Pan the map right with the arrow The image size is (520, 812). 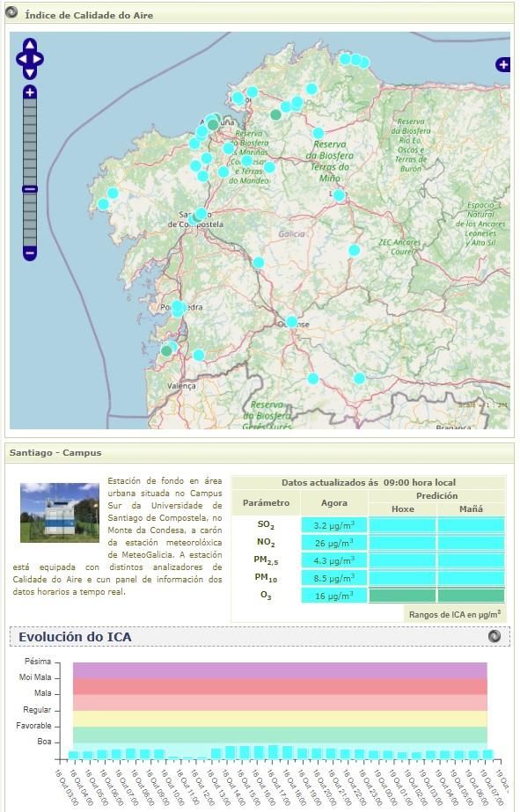tap(38, 59)
